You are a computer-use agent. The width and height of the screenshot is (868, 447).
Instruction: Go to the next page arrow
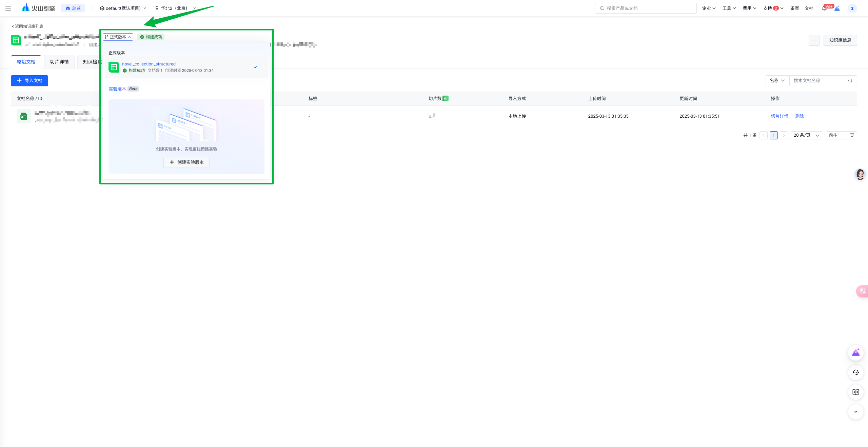click(x=784, y=135)
